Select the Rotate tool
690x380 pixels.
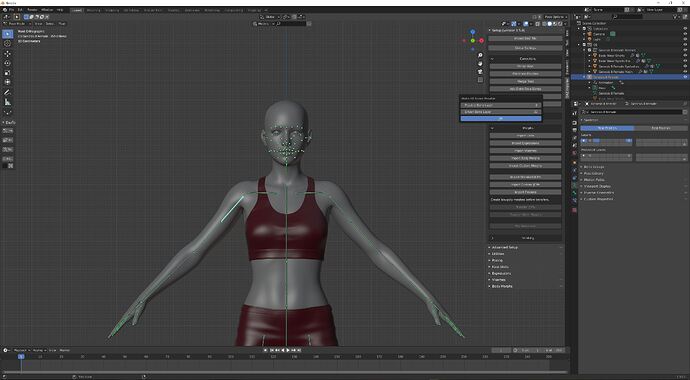(x=7, y=63)
